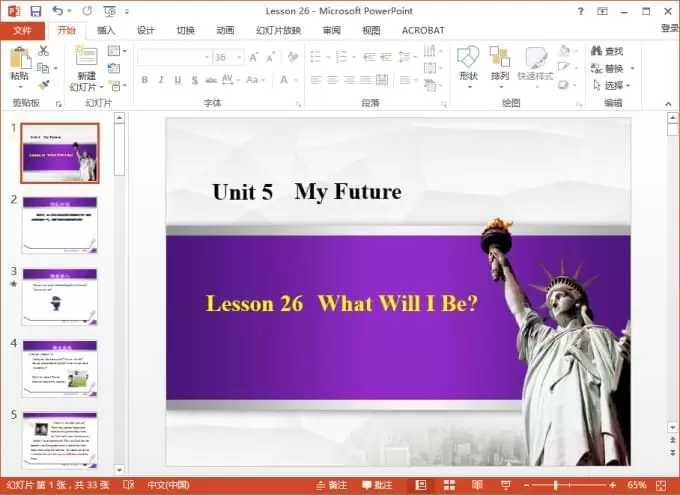Expand the 字体 font dialog launcher
This screenshot has width=680, height=495.
[x=298, y=104]
